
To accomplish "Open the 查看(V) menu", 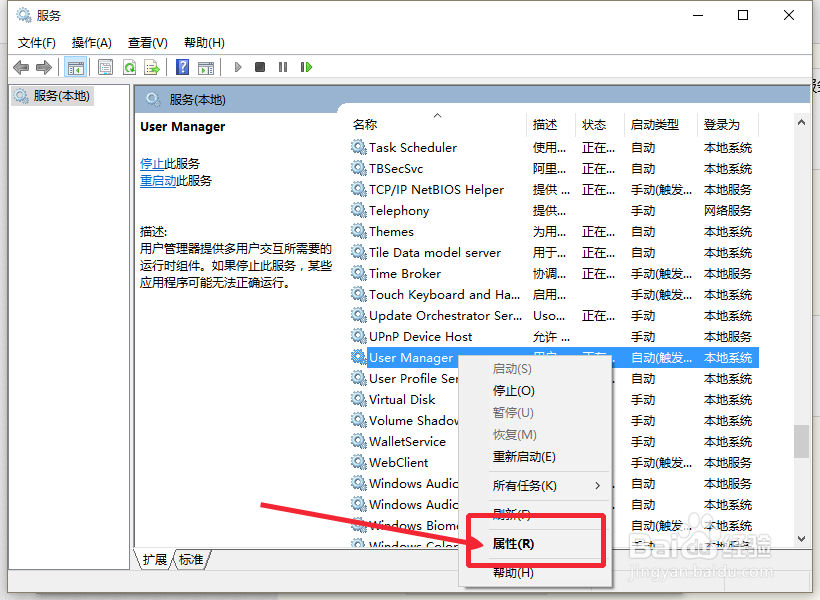I will pyautogui.click(x=147, y=43).
